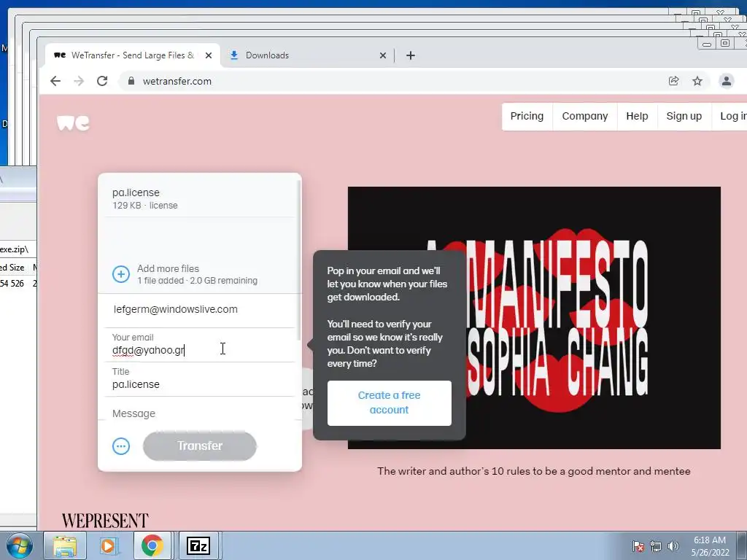This screenshot has width=747, height=560.
Task: Open the Help menu item
Action: [x=637, y=116]
